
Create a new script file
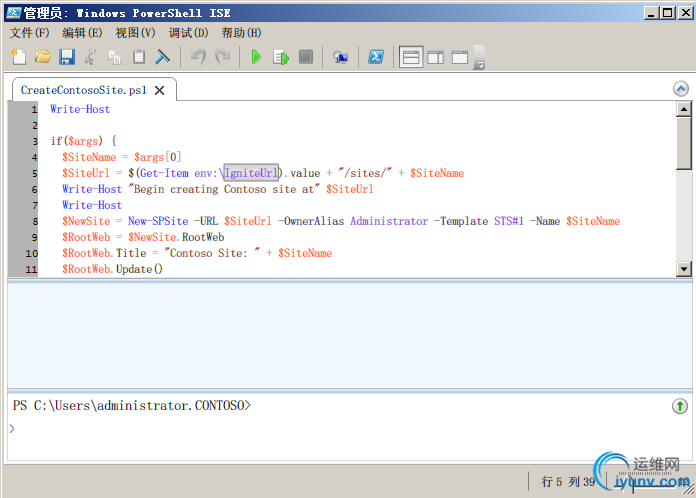click(x=19, y=57)
